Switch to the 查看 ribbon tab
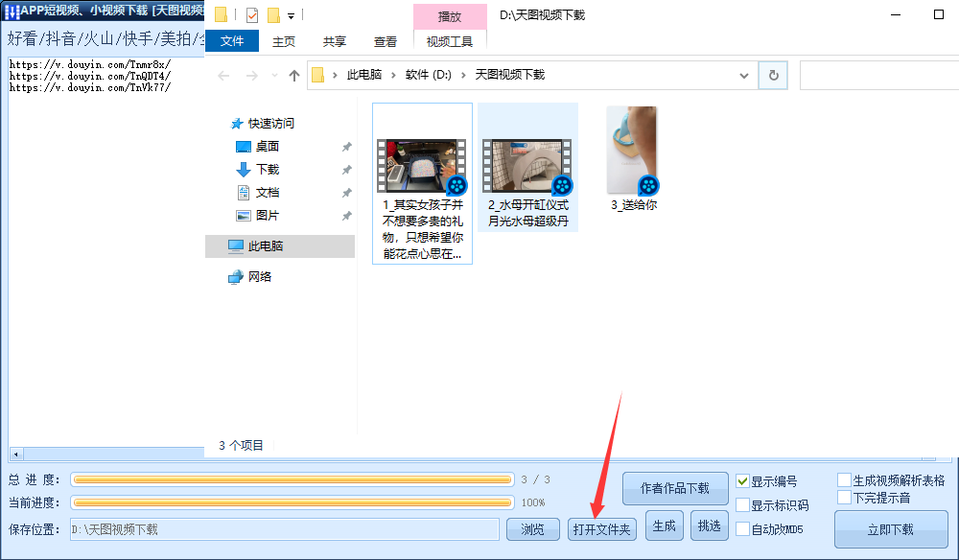 (386, 41)
